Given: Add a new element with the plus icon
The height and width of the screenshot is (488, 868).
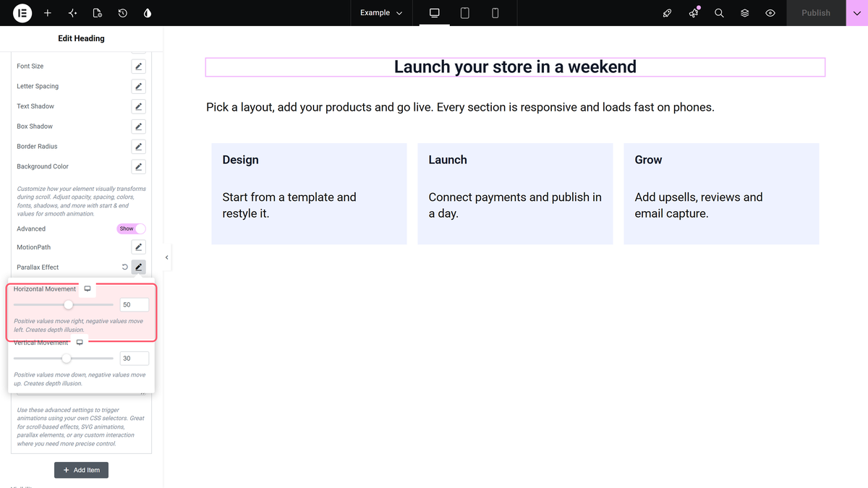Looking at the screenshot, I should tap(48, 13).
